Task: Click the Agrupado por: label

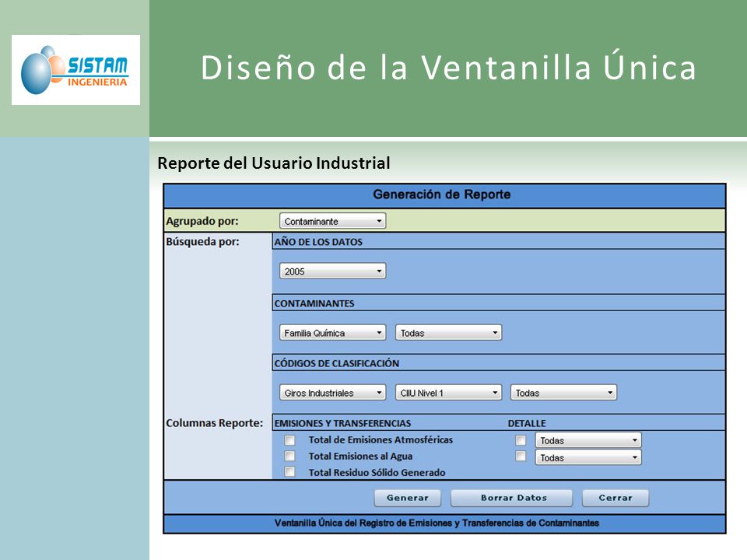Action: 202,221
